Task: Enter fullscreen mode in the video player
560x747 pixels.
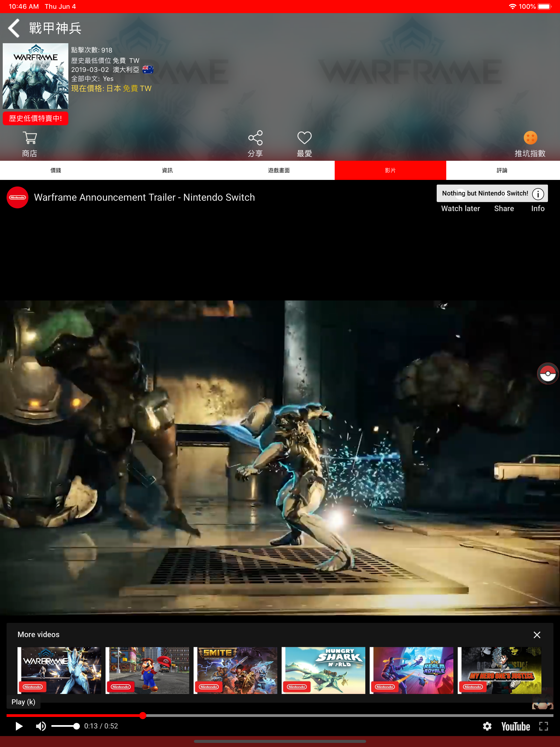Action: pos(543,726)
